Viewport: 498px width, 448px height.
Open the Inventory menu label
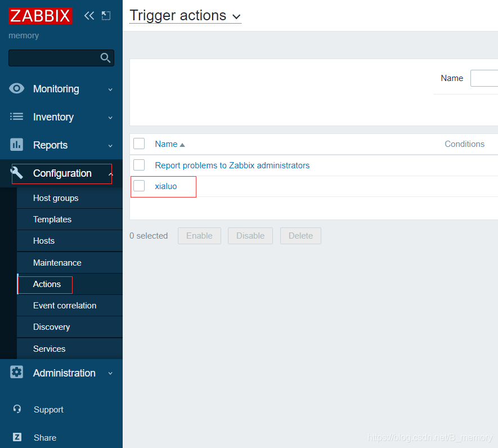point(53,117)
